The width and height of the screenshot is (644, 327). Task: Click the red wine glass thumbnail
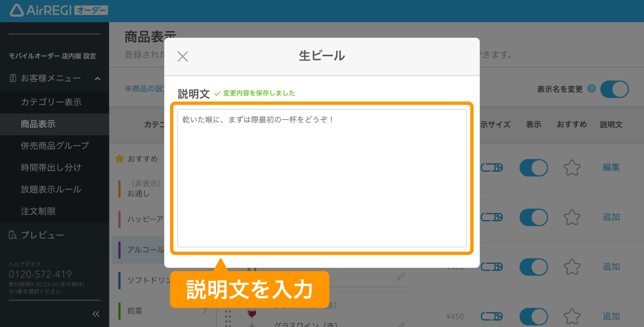tap(252, 318)
